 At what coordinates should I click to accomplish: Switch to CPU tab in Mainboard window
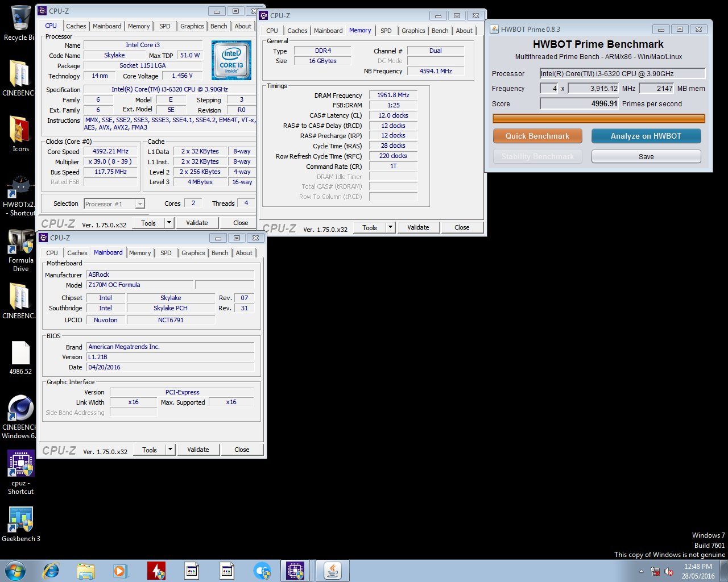pos(52,253)
